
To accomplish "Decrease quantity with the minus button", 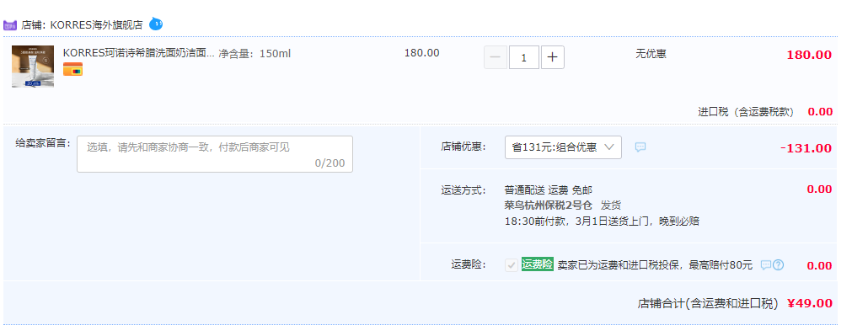I will coord(496,57).
